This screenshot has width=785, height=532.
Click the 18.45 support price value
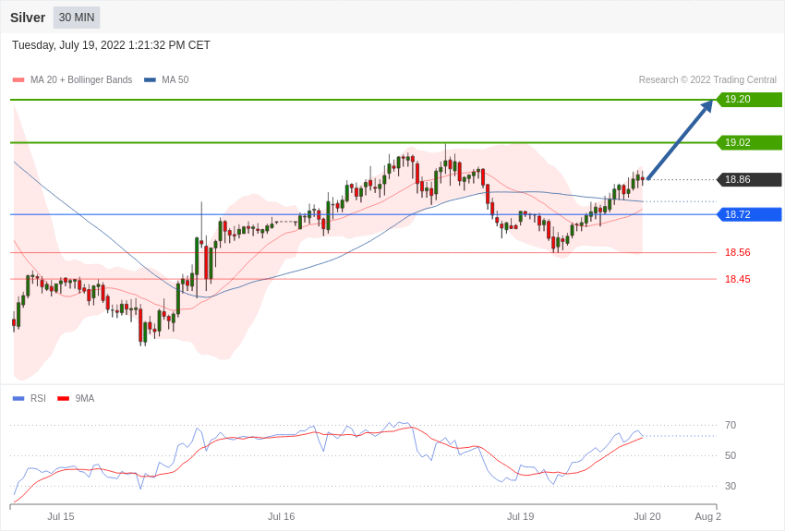pyautogui.click(x=738, y=279)
